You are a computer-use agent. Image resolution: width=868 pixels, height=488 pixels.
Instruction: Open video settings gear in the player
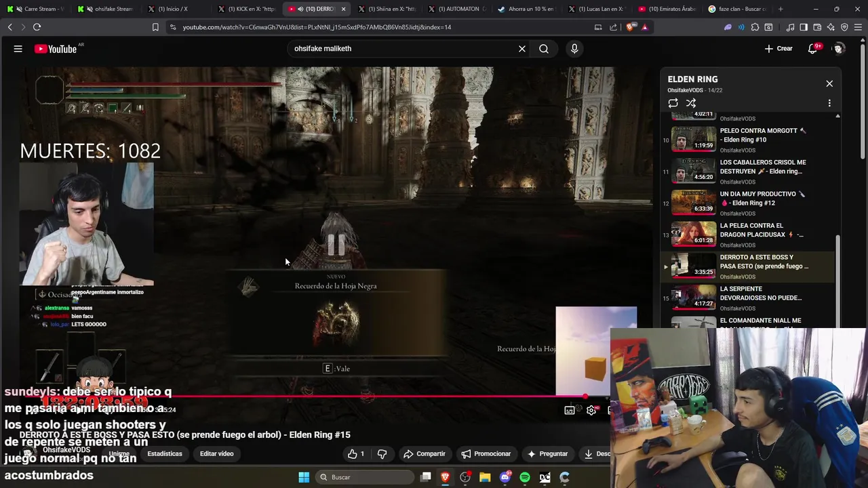pyautogui.click(x=591, y=410)
